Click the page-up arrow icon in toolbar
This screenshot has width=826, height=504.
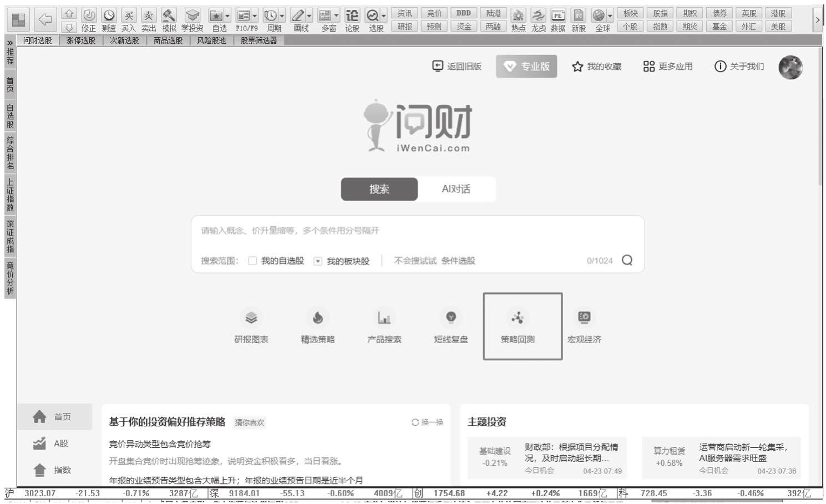[x=69, y=14]
